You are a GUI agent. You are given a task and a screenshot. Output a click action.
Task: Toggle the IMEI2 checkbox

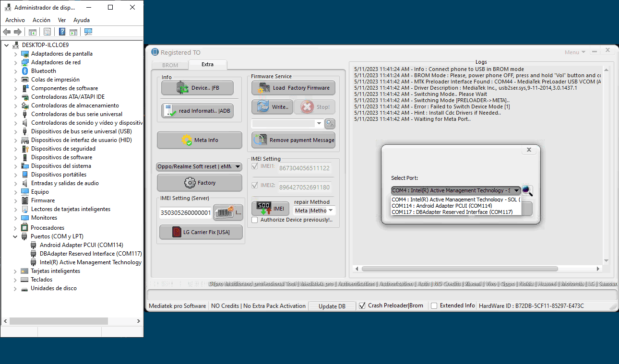255,185
